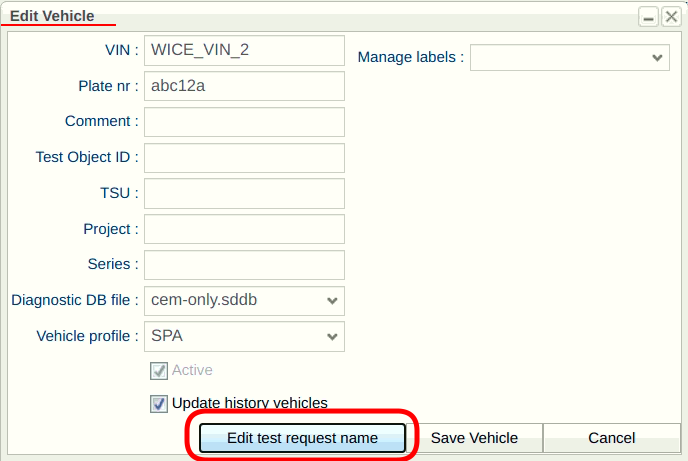This screenshot has width=688, height=461.
Task: Click the Manage labels text label
Action: click(x=410, y=58)
